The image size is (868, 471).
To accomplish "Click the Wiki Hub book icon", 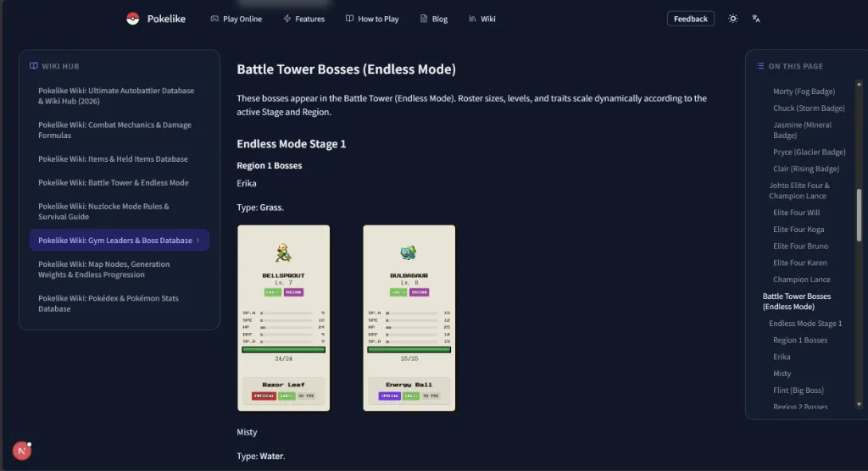I will 34,66.
